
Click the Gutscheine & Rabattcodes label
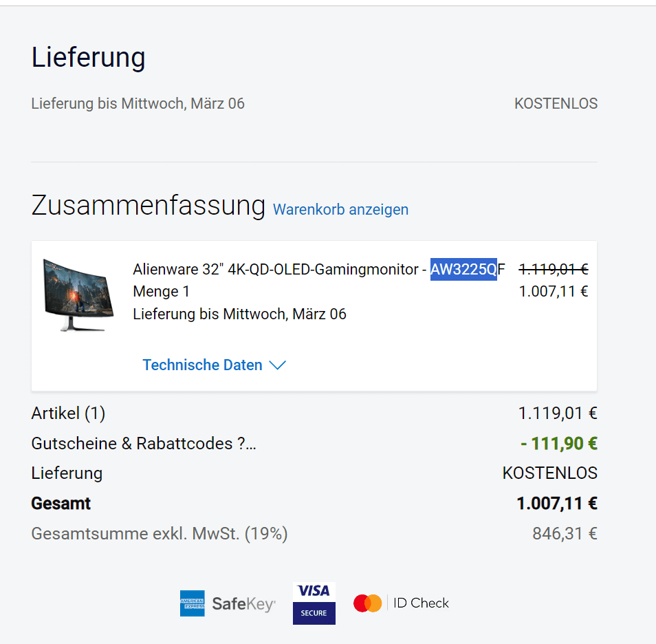[144, 444]
